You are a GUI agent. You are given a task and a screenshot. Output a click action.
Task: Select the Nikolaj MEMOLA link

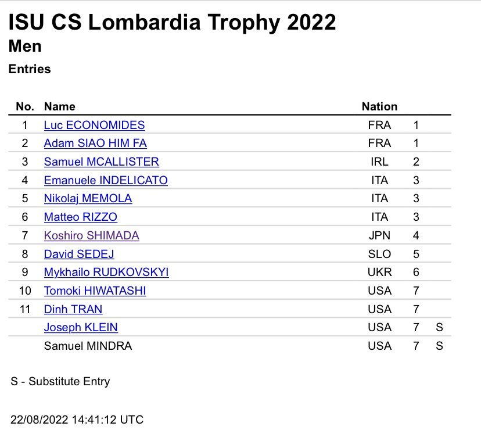click(88, 199)
